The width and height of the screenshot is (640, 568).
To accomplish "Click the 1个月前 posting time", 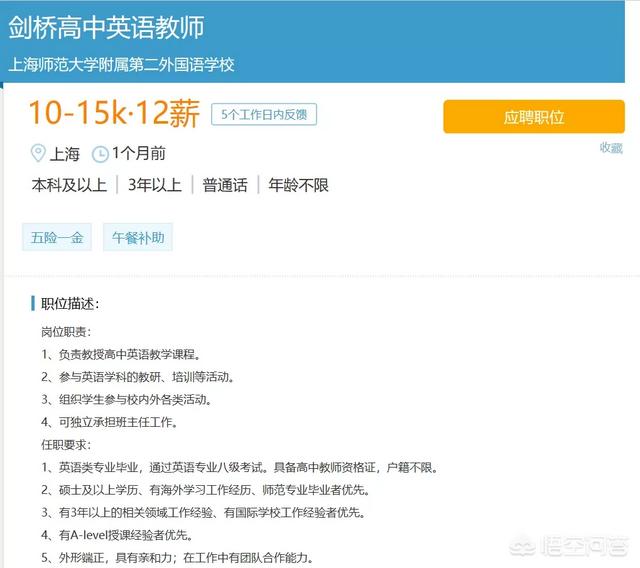I will [x=139, y=154].
